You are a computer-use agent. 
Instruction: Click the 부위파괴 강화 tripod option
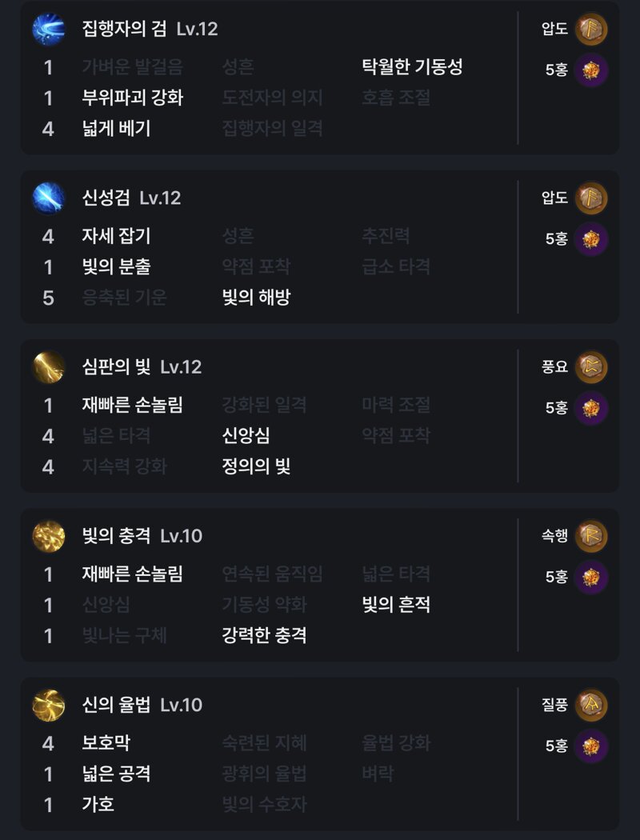(x=132, y=98)
